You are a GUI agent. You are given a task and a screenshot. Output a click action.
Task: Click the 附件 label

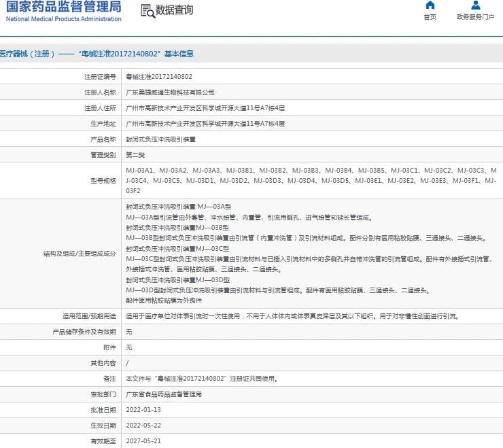click(x=109, y=347)
